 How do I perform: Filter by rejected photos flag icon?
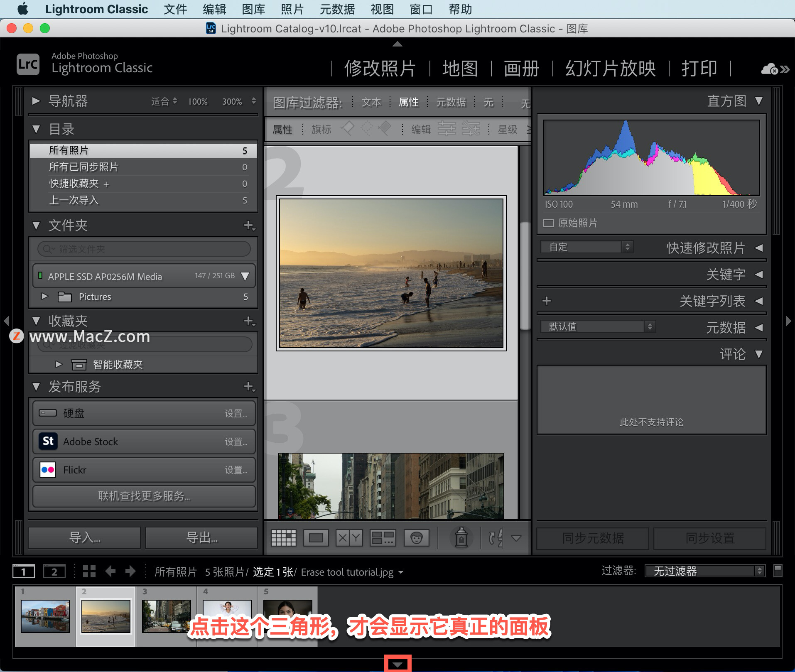(384, 129)
